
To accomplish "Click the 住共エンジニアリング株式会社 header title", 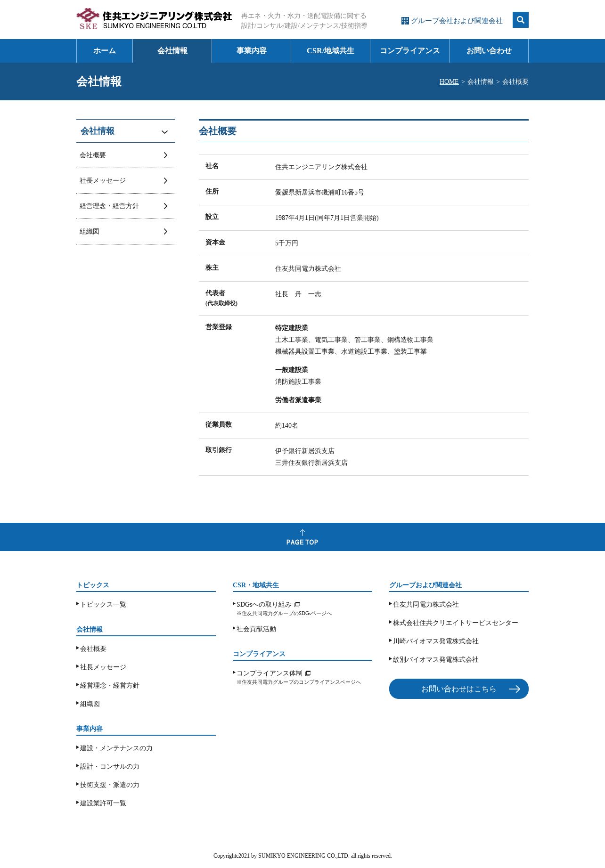I will click(167, 16).
